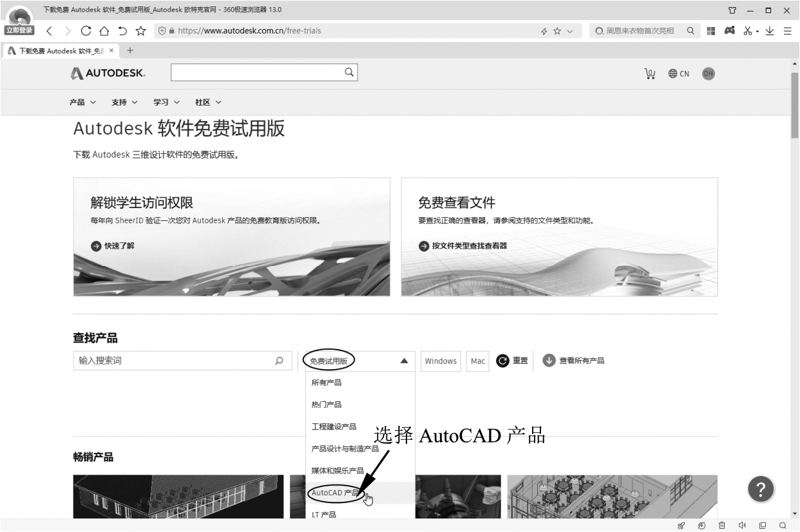Open a new browser tab with plus
This screenshot has height=532, width=800.
(x=129, y=50)
